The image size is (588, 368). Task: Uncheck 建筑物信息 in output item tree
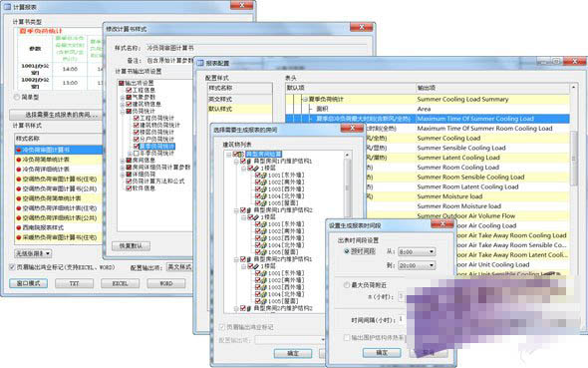point(129,104)
